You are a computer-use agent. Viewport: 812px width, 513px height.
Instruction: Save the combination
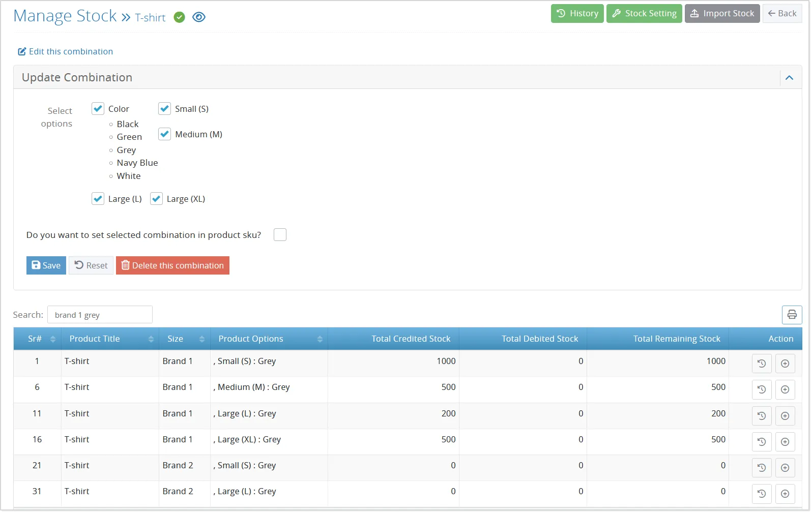(x=46, y=265)
